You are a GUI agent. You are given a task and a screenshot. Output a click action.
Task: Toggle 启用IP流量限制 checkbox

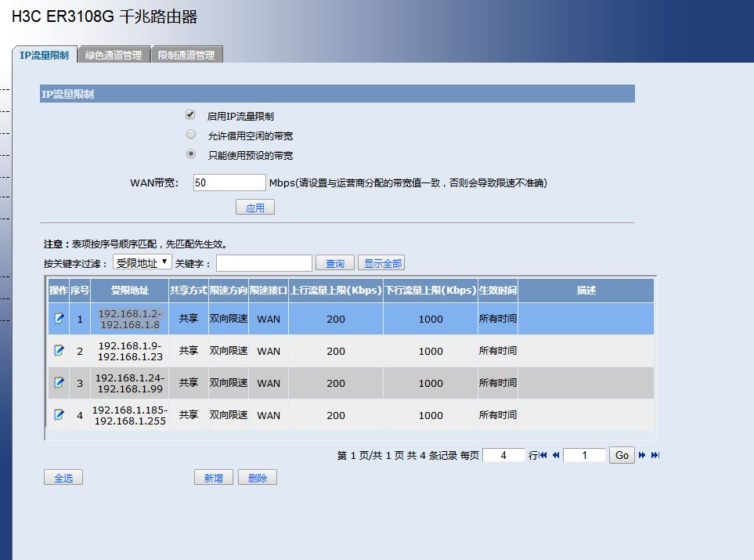click(x=190, y=114)
